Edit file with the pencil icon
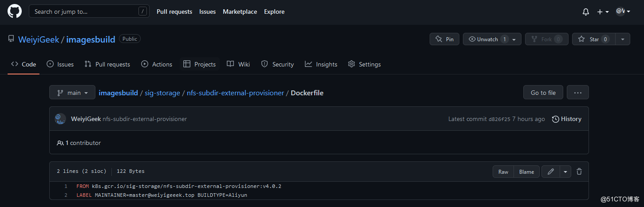 [551, 172]
